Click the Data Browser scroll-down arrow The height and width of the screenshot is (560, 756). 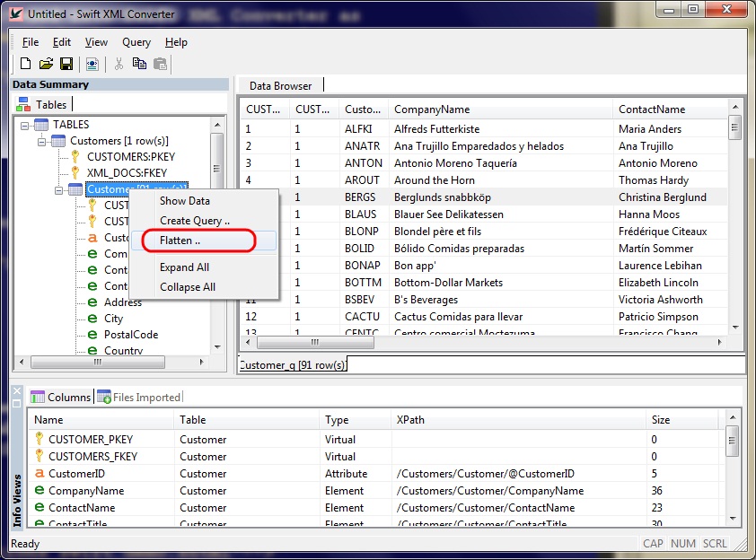pyautogui.click(x=734, y=328)
